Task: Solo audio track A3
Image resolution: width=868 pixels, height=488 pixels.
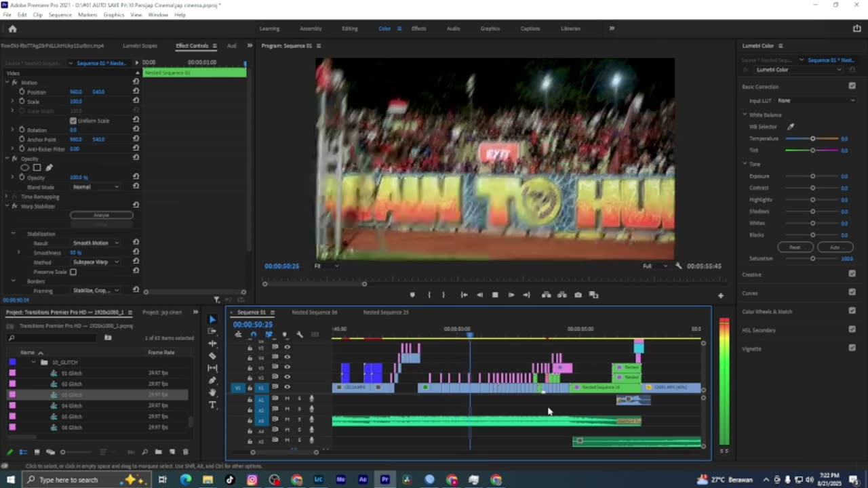Action: pos(299,420)
